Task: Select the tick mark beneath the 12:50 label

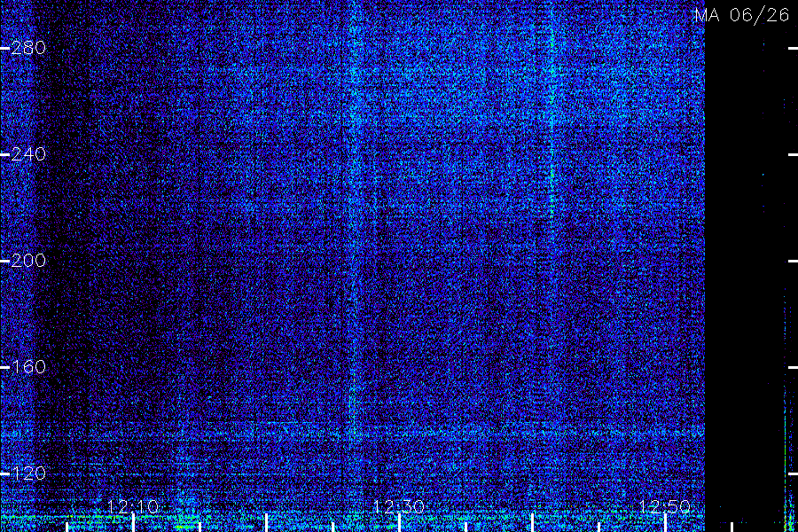Action: coord(665,523)
